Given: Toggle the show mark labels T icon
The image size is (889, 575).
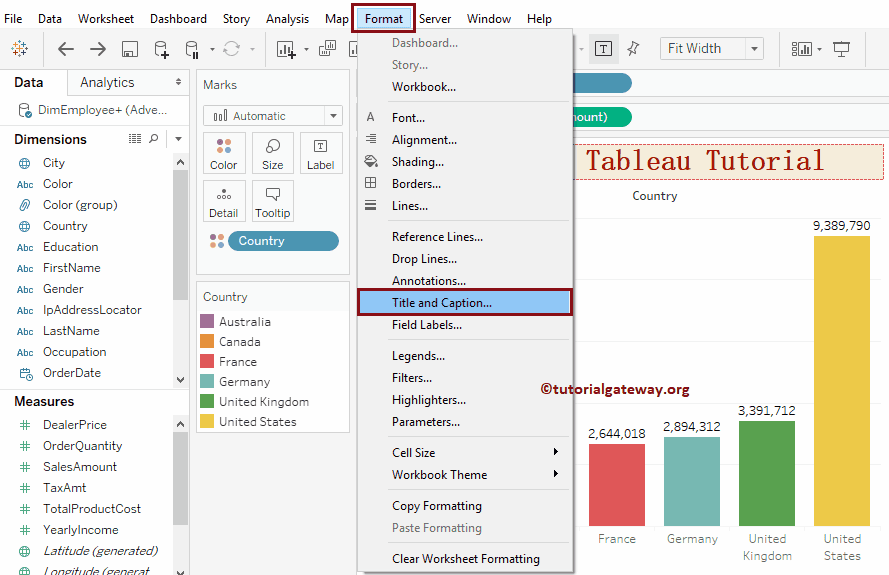Looking at the screenshot, I should 603,49.
